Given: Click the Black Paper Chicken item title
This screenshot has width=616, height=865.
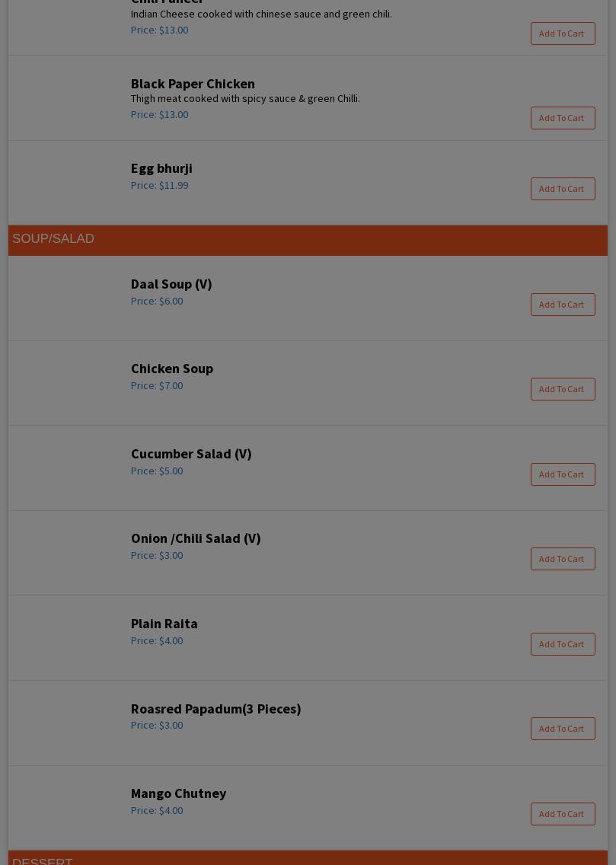Looking at the screenshot, I should pos(193,84).
